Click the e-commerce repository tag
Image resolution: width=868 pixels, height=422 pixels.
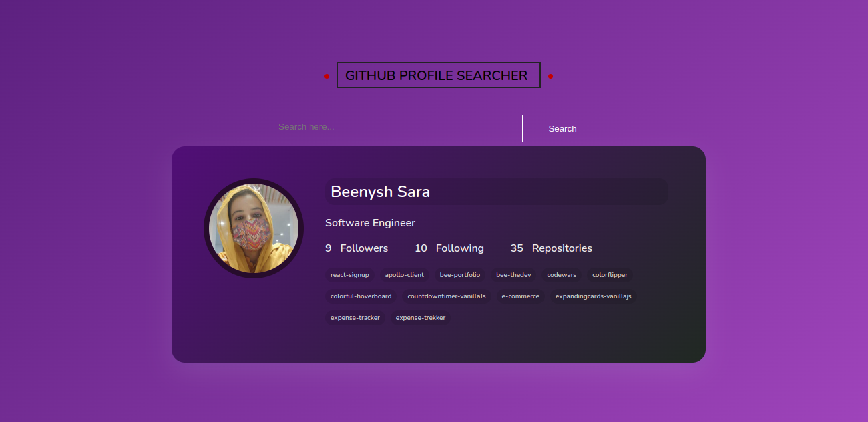pos(521,296)
